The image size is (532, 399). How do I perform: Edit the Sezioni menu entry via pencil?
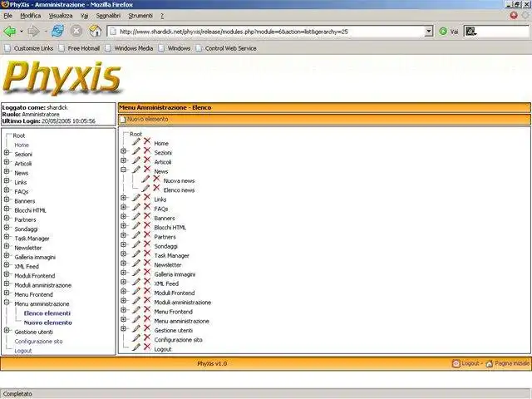(136, 151)
